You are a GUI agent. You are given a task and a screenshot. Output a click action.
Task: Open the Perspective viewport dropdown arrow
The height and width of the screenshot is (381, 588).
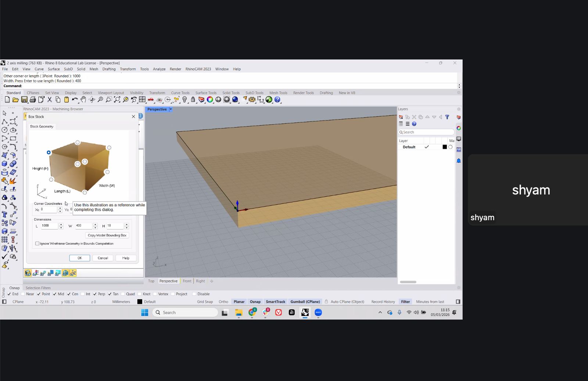click(x=171, y=109)
